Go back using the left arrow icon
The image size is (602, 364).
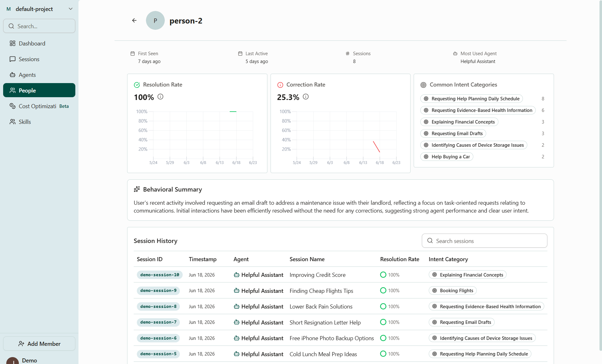click(x=134, y=20)
